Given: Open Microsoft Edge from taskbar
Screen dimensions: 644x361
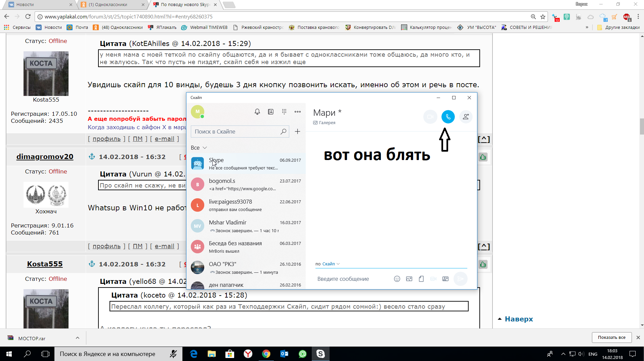Looking at the screenshot, I should [194, 354].
